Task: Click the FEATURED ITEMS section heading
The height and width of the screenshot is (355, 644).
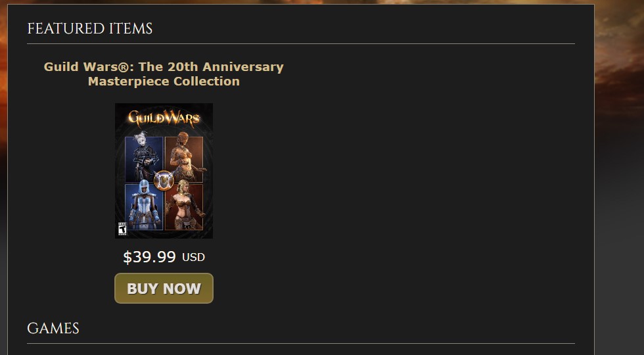Action: pos(89,29)
